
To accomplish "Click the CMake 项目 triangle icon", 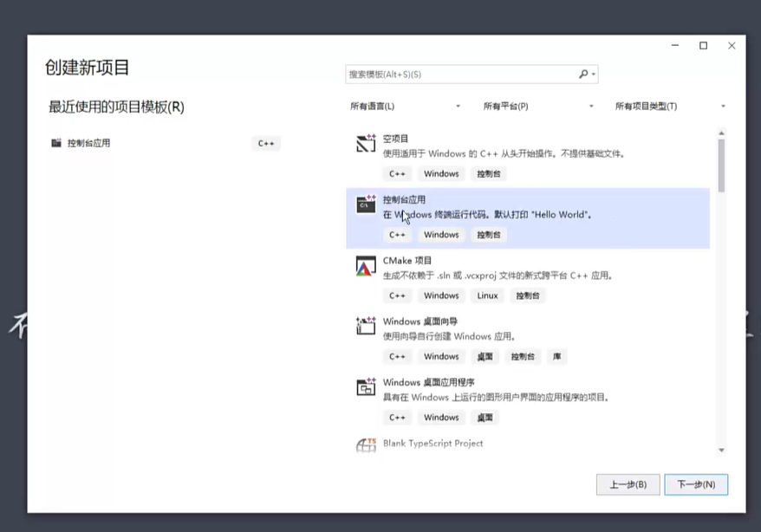I will pos(366,266).
